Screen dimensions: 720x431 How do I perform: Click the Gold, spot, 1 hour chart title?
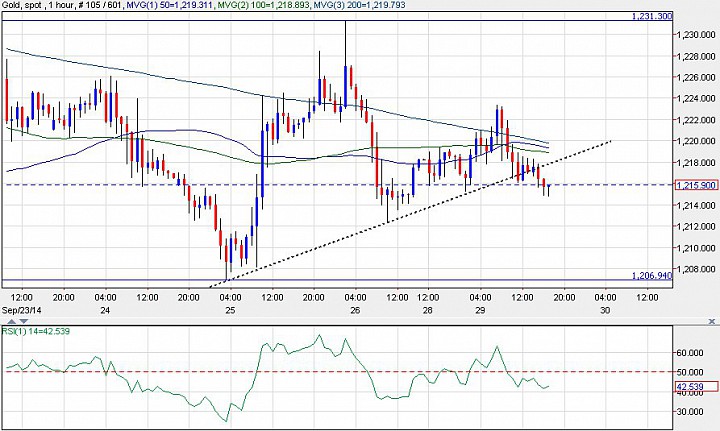point(37,5)
